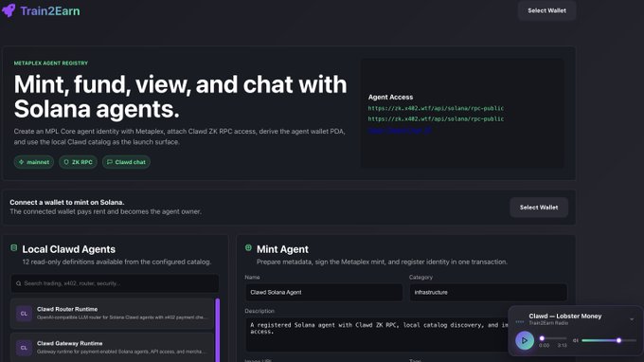This screenshot has height=362, width=644.
Task: Click the Mint Agent panel icon
Action: click(x=248, y=247)
